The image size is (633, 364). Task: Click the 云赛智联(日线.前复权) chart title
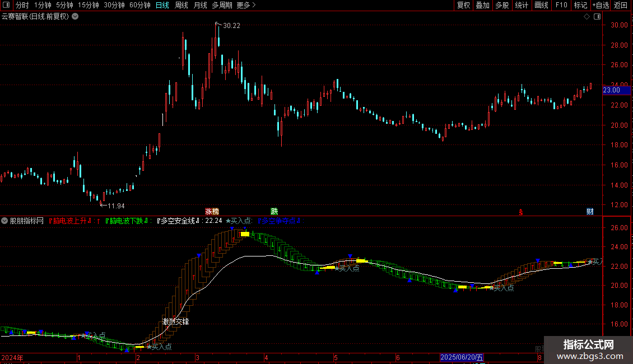(x=35, y=17)
